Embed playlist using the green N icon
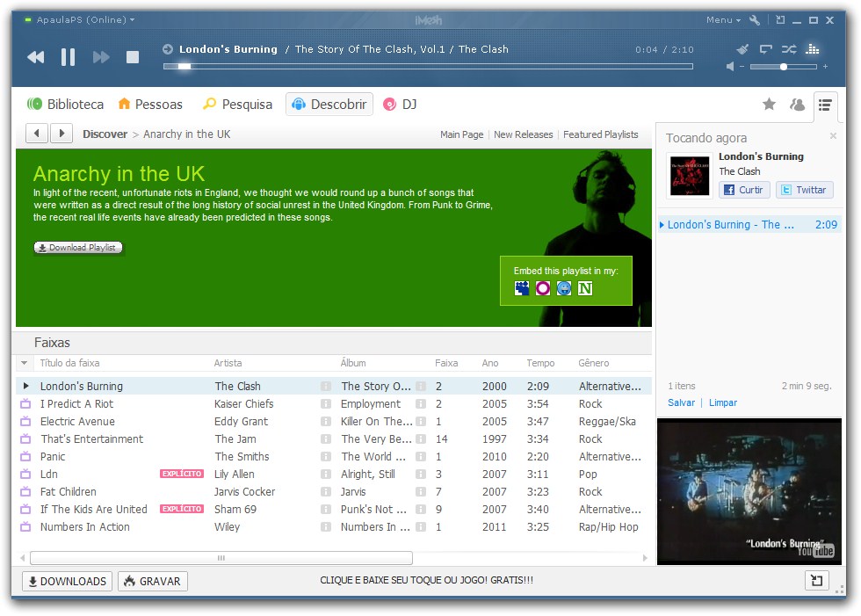Viewport: 861px width, 616px height. click(x=585, y=288)
